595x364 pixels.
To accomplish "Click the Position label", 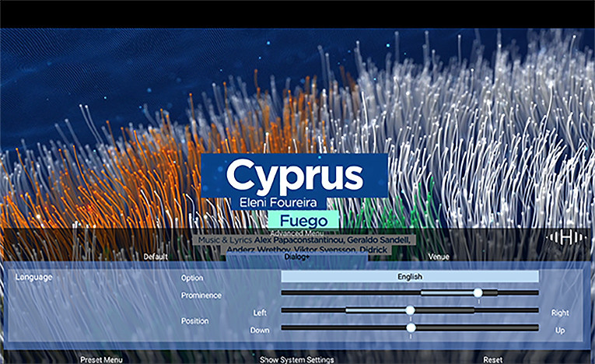I will point(194,320).
